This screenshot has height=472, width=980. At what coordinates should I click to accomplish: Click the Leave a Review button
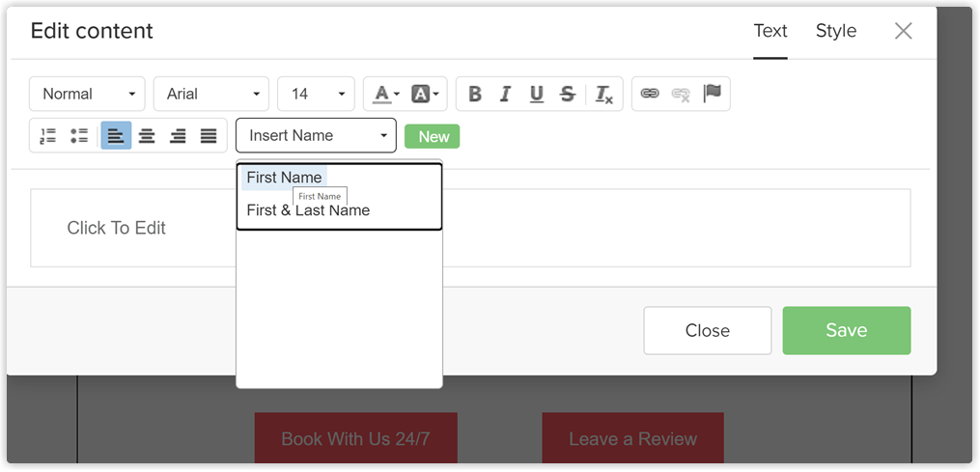tap(632, 438)
